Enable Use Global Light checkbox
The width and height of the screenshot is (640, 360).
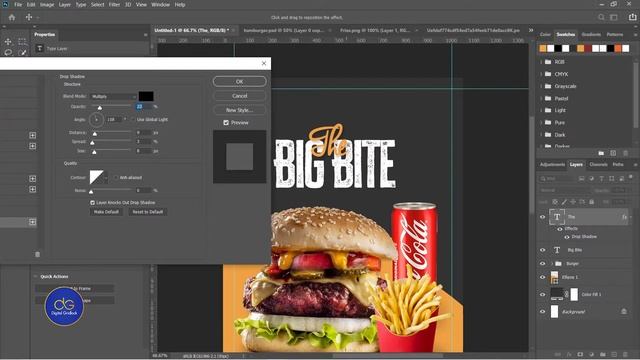coord(133,120)
